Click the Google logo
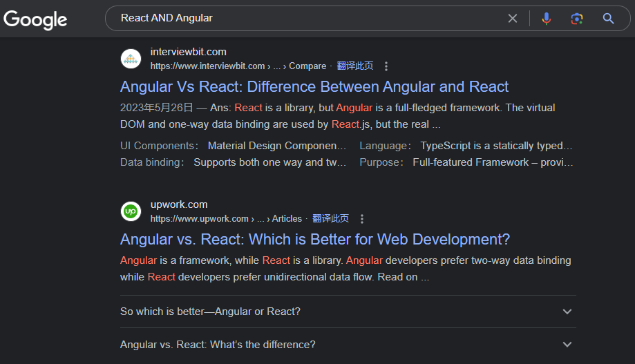The image size is (635, 364). [35, 19]
